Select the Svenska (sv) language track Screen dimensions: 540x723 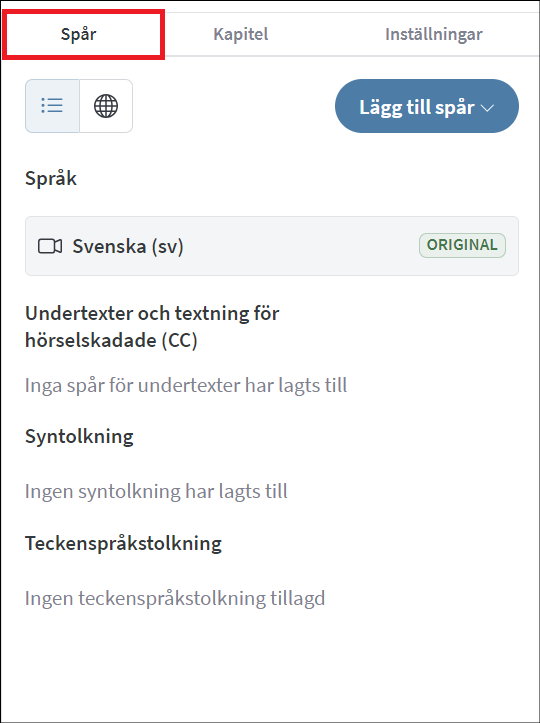click(x=272, y=246)
